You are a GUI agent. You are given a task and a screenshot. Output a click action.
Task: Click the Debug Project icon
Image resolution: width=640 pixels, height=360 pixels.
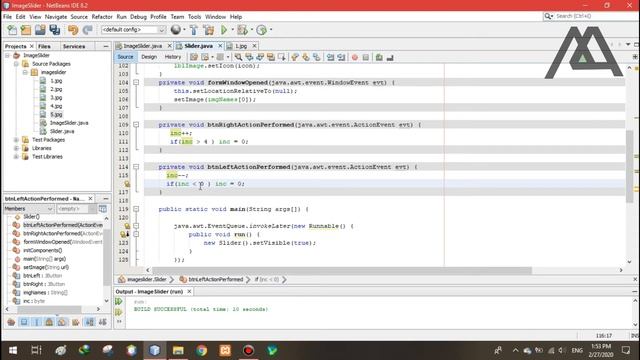pos(242,30)
